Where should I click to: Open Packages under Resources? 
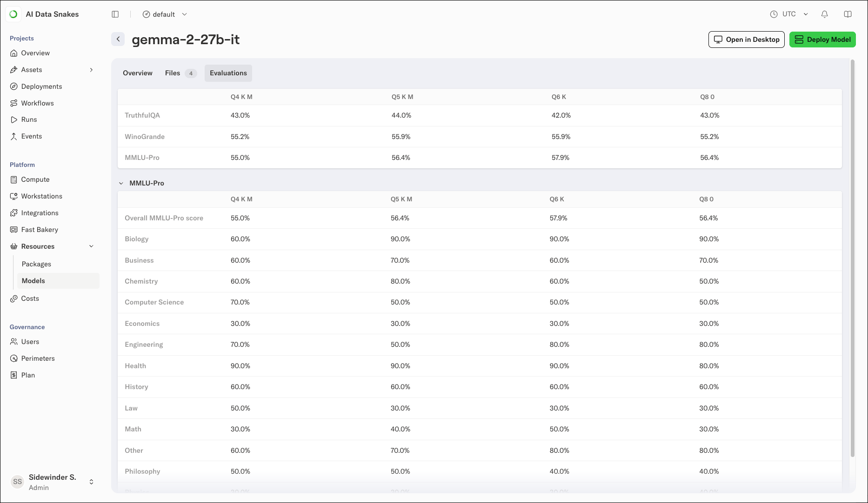tap(36, 264)
